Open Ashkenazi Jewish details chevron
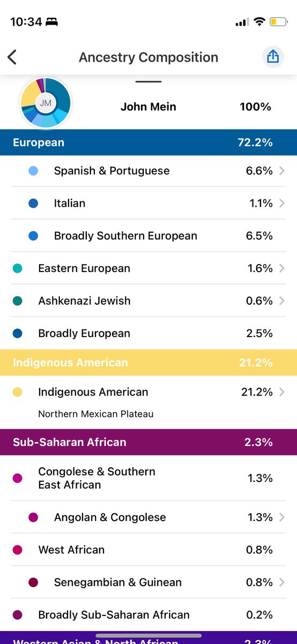Screen dimensions: 297x644 (282, 301)
